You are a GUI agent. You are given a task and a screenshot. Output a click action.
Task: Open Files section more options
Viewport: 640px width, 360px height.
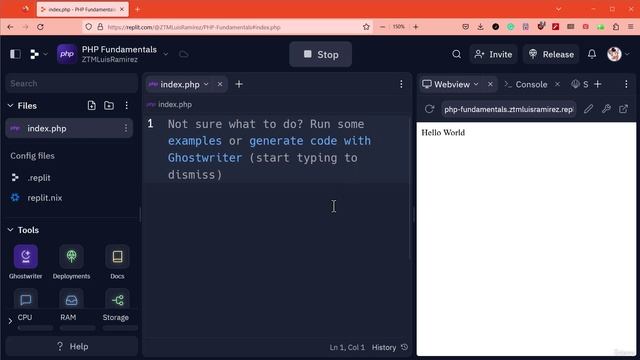click(127, 106)
